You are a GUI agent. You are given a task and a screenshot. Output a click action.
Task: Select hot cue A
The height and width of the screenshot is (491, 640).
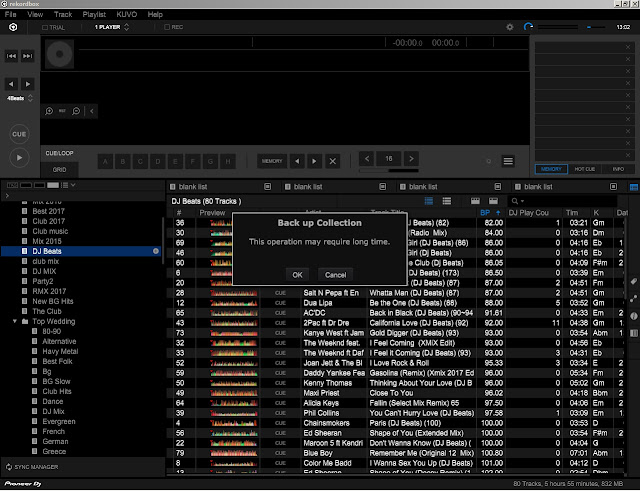[105, 161]
